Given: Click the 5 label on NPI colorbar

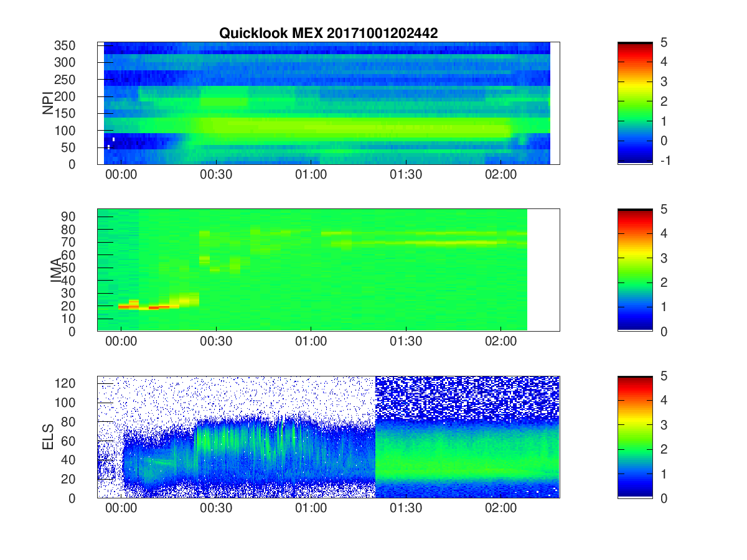Looking at the screenshot, I should 664,42.
